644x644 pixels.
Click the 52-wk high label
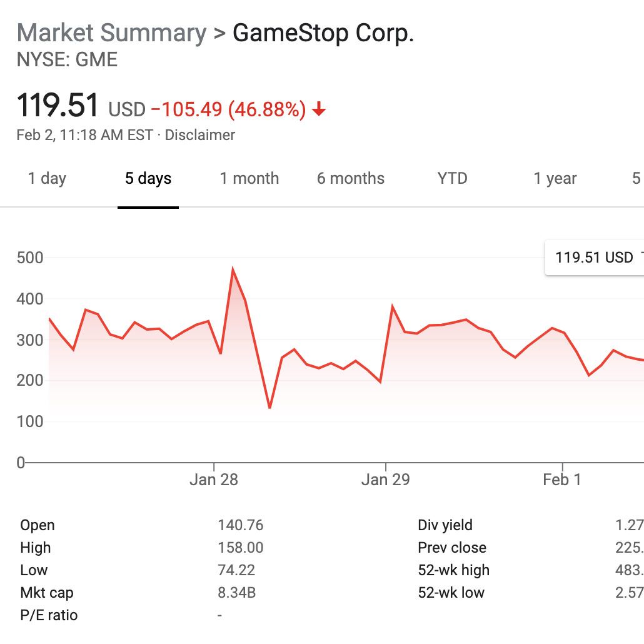click(x=453, y=570)
